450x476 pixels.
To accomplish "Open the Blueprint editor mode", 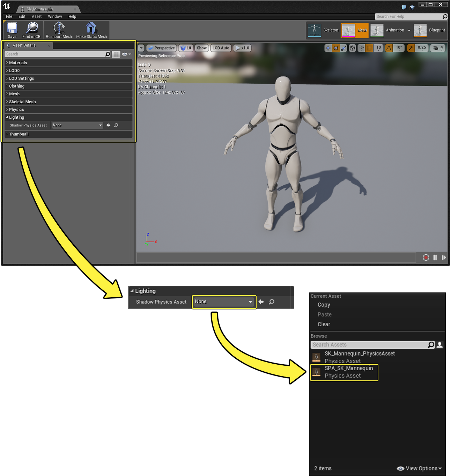I will click(x=429, y=30).
